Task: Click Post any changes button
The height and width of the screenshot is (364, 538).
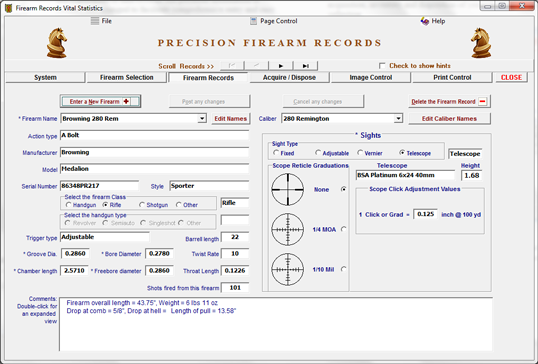Action: [210, 102]
